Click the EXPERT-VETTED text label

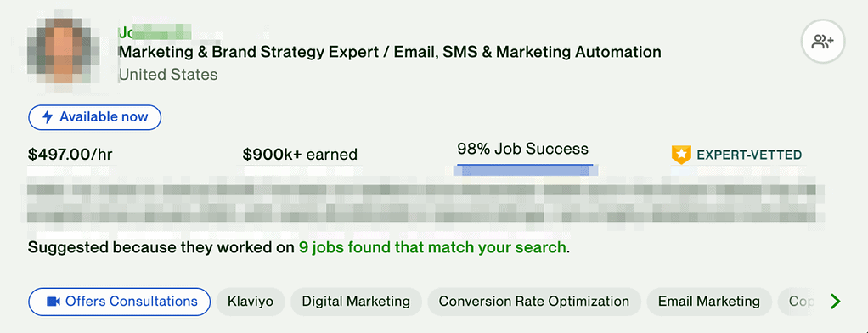click(x=749, y=155)
